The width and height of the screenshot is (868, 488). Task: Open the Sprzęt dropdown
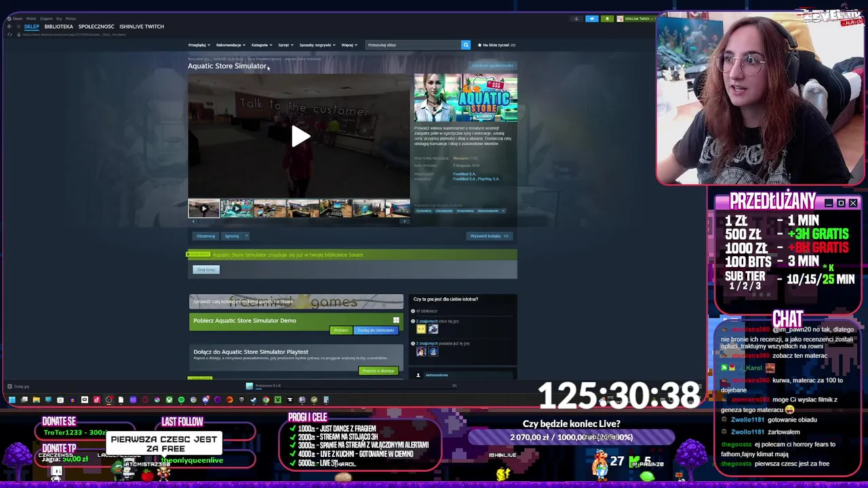[x=285, y=45]
